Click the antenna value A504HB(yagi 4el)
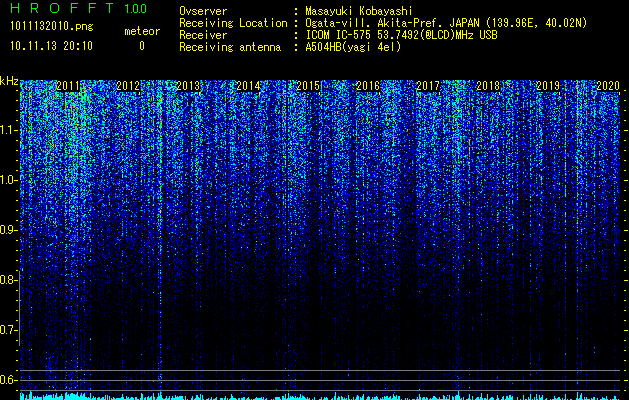The width and height of the screenshot is (629, 400). (353, 47)
